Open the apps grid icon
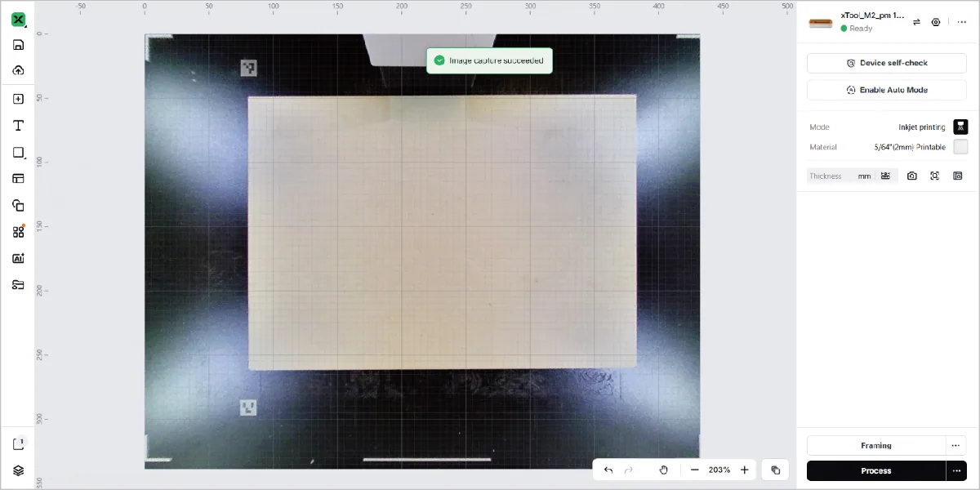980x490 pixels. tap(18, 232)
